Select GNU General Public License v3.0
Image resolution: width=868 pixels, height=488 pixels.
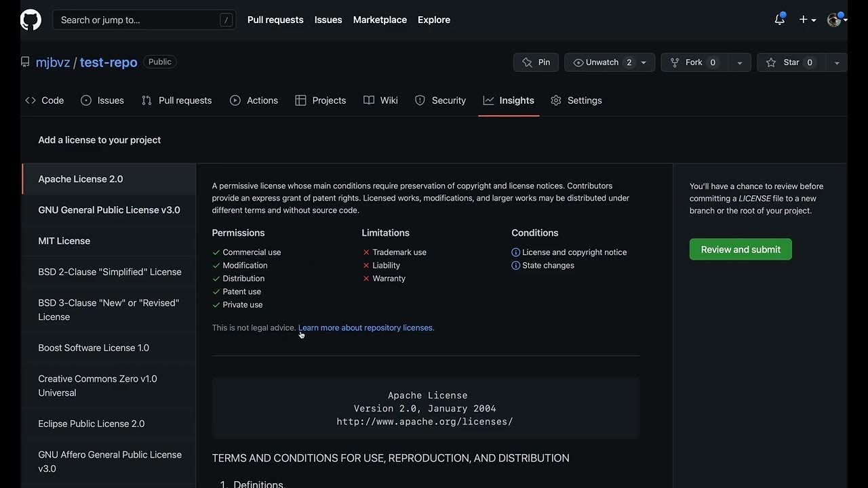(x=108, y=210)
